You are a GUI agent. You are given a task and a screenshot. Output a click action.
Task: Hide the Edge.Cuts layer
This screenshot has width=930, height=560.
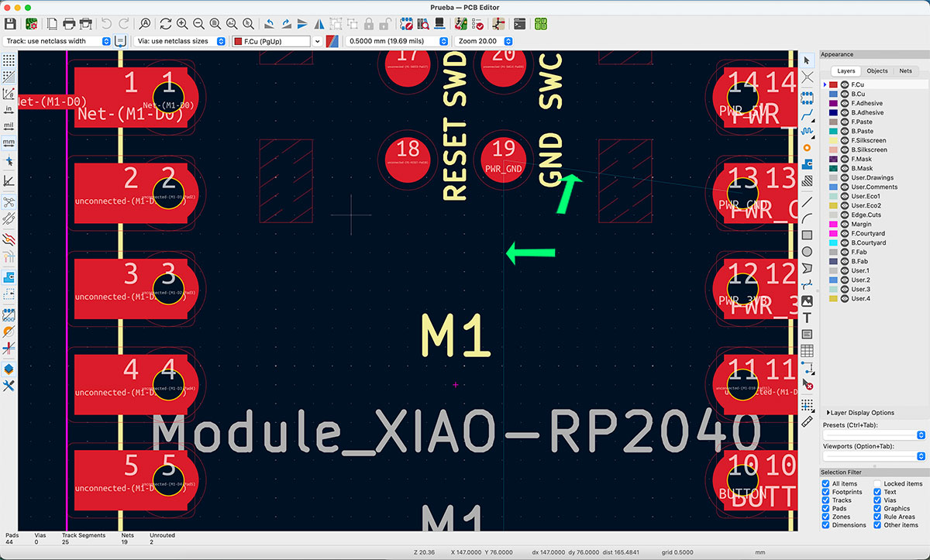[844, 215]
